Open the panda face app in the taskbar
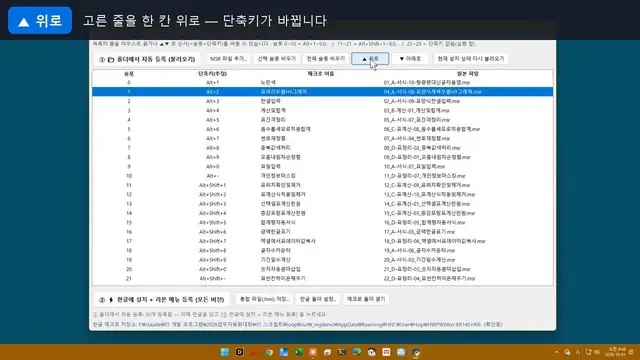The image size is (640, 360). click(x=371, y=352)
